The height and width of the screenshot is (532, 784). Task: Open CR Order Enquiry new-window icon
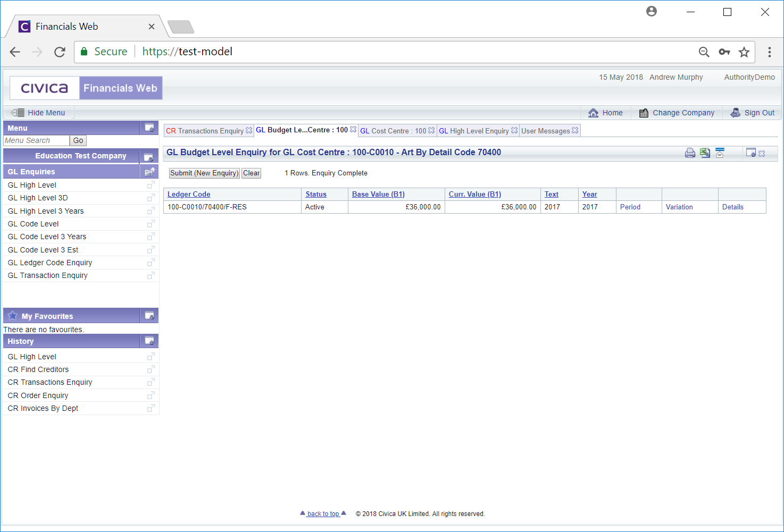(x=151, y=395)
